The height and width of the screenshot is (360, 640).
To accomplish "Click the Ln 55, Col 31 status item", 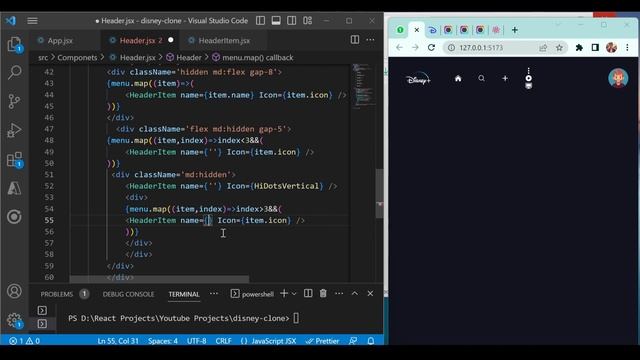I will click(x=118, y=341).
